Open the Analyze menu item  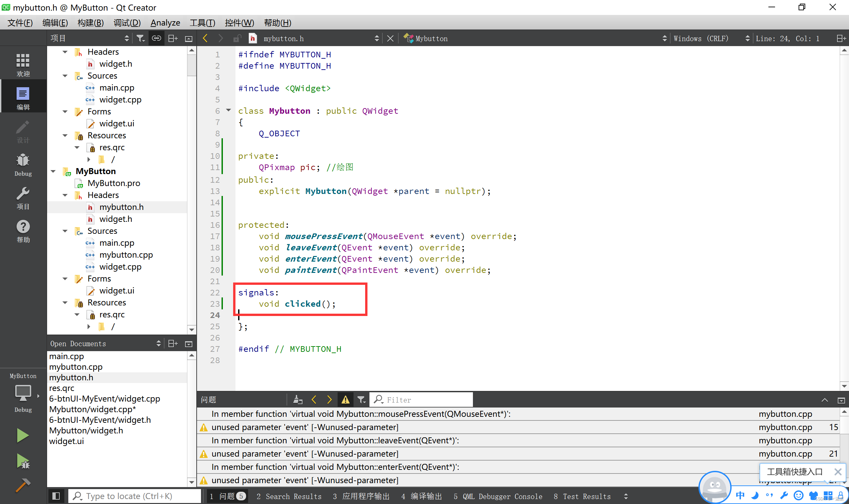(165, 23)
